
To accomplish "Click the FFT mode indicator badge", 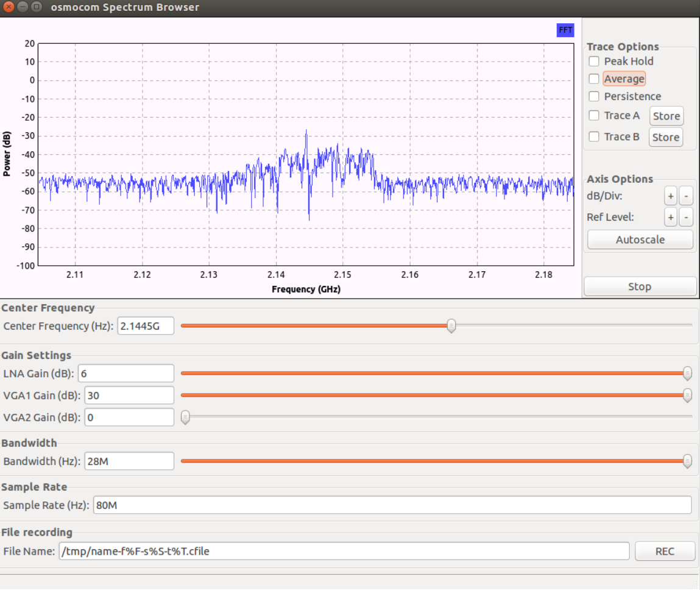I will [564, 30].
